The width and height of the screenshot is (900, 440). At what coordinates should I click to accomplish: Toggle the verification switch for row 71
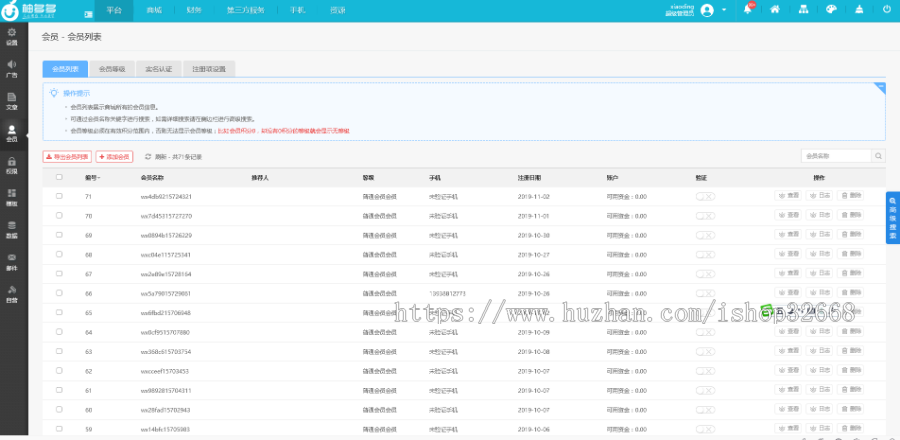[x=705, y=196]
